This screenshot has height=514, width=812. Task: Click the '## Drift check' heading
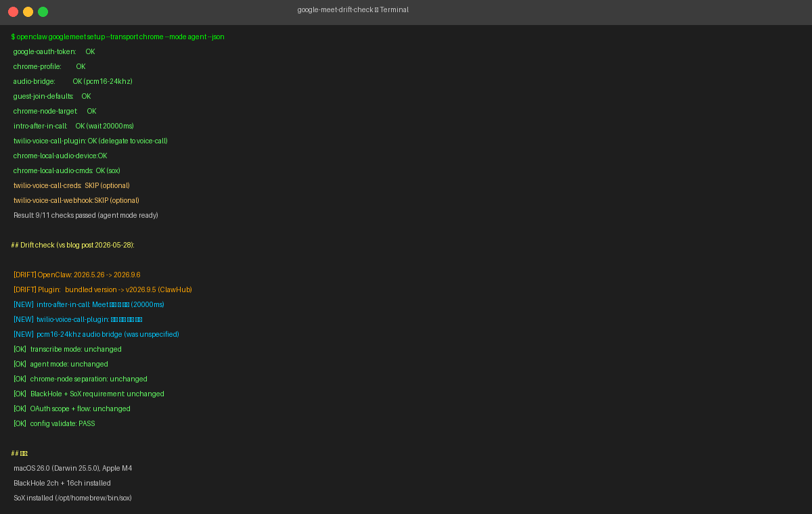coord(72,245)
